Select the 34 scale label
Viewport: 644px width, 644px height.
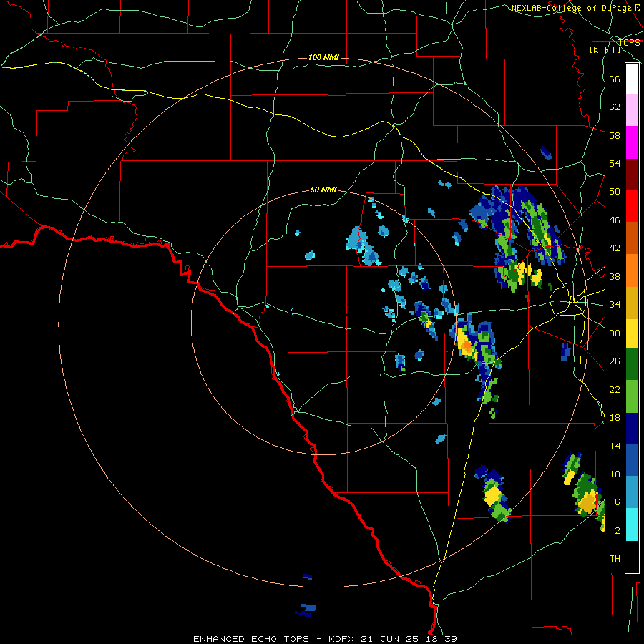click(x=615, y=305)
